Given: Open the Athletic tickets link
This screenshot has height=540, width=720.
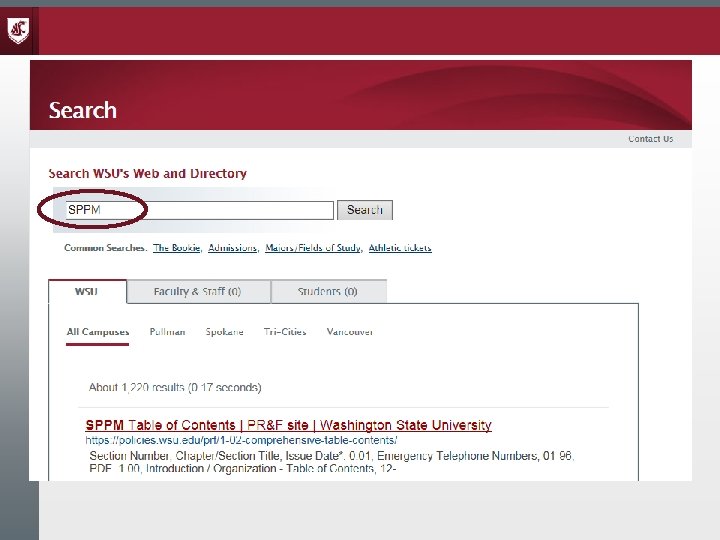Looking at the screenshot, I should (x=400, y=248).
